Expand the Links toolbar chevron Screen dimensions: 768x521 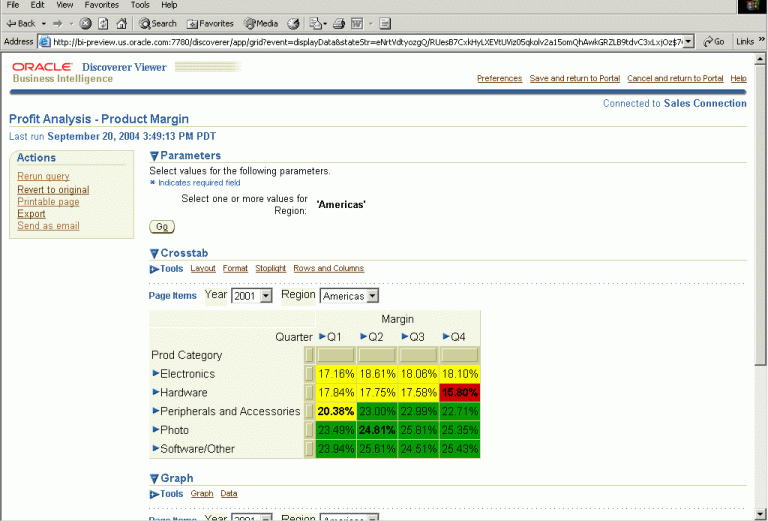(762, 40)
